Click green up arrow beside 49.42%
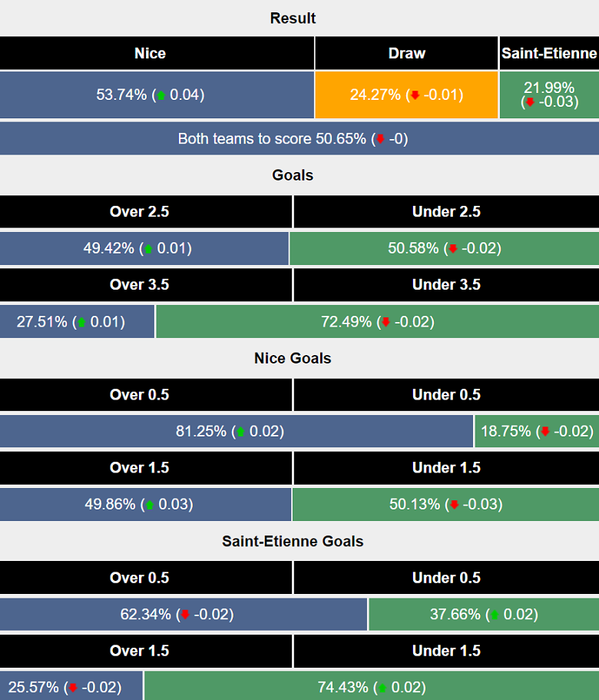 (148, 249)
